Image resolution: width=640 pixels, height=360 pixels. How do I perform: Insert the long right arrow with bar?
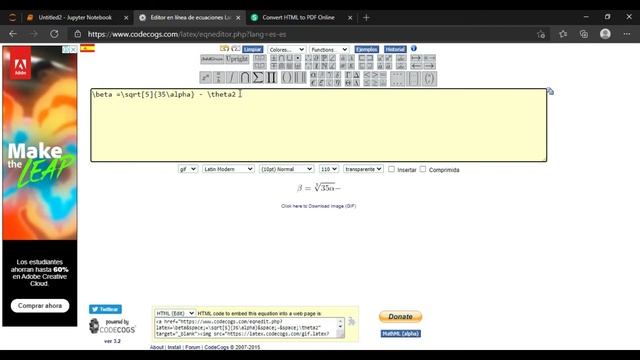[416, 58]
